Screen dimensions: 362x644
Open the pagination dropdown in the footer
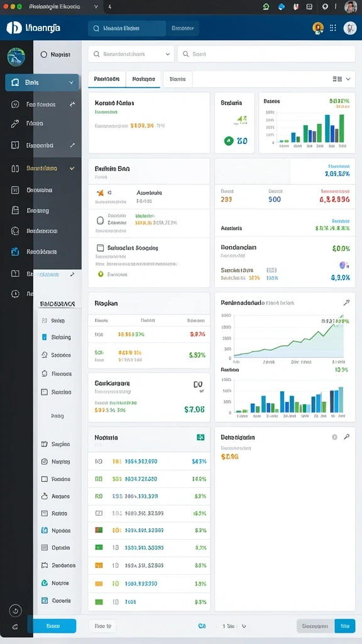(244, 626)
